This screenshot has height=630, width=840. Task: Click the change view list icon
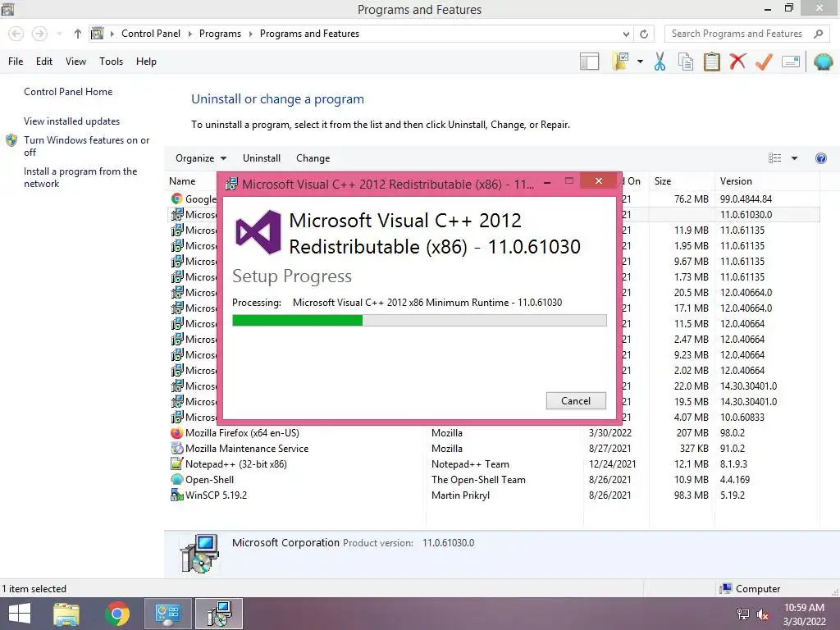pos(774,158)
